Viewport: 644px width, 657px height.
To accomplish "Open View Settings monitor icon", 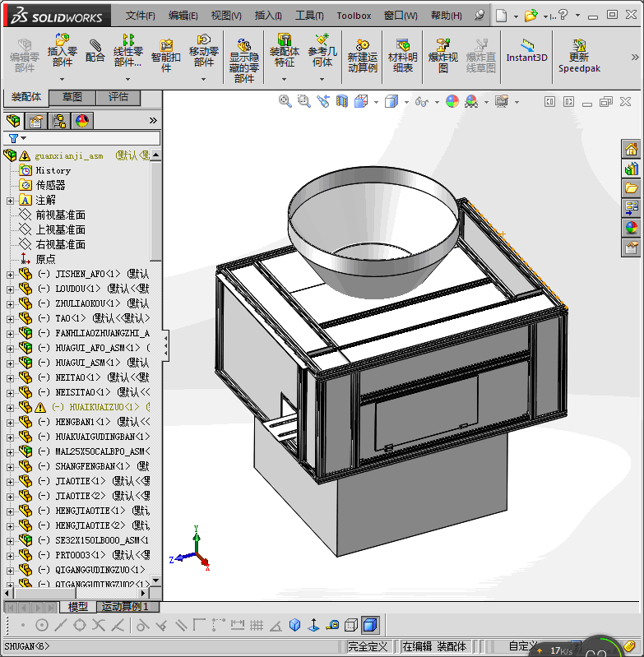I will (502, 101).
